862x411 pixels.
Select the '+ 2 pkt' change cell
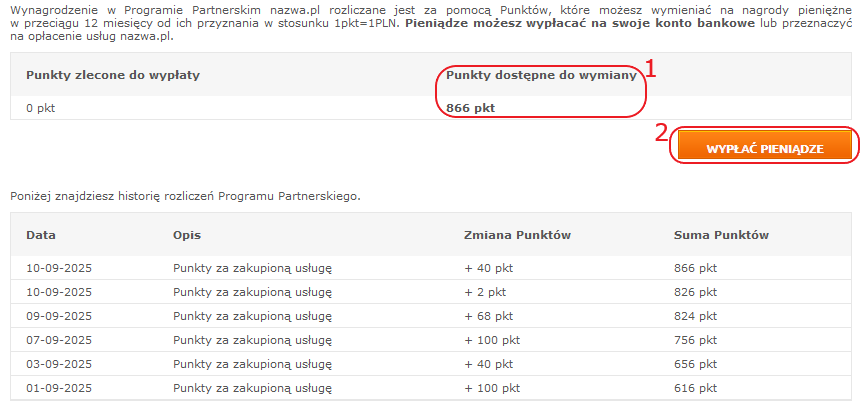coord(485,292)
